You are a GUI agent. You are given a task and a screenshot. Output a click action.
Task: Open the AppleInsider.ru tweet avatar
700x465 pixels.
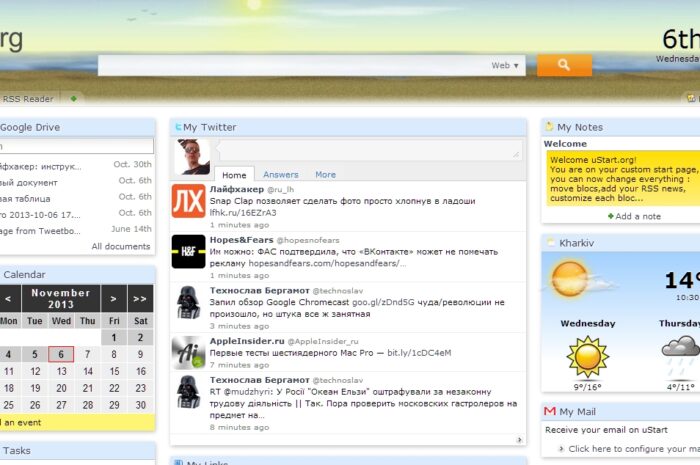(188, 352)
